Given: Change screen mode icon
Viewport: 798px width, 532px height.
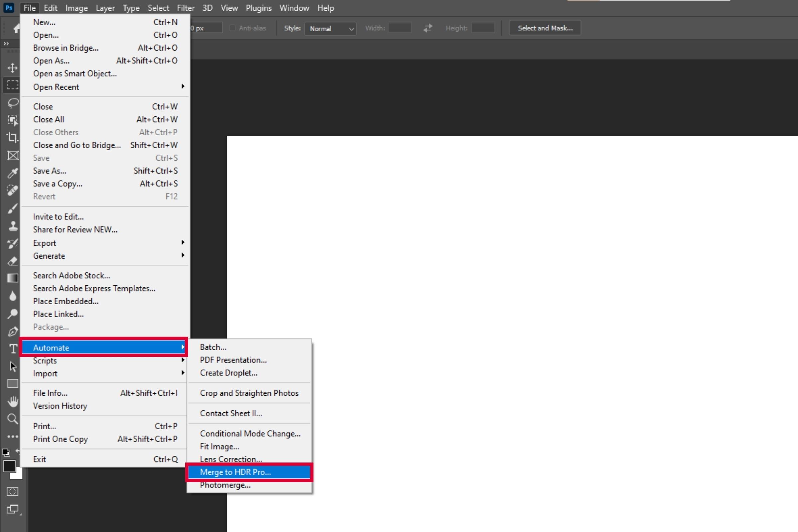Looking at the screenshot, I should [13, 509].
